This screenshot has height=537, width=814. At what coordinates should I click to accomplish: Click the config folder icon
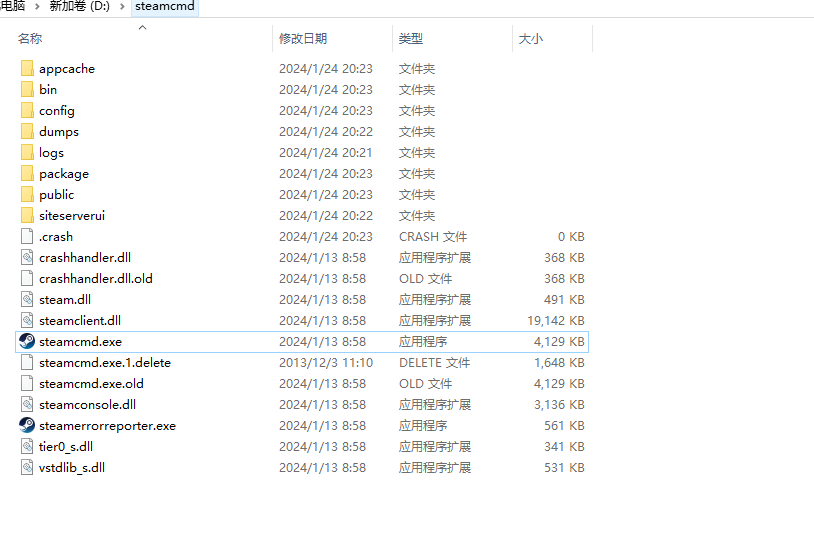click(27, 111)
